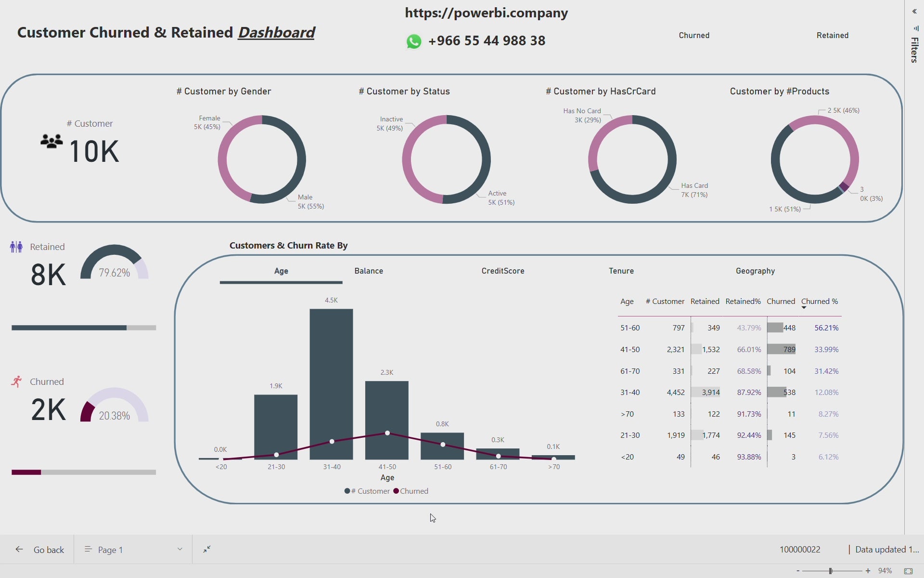
Task: Switch to the Geography tab
Action: click(x=755, y=271)
